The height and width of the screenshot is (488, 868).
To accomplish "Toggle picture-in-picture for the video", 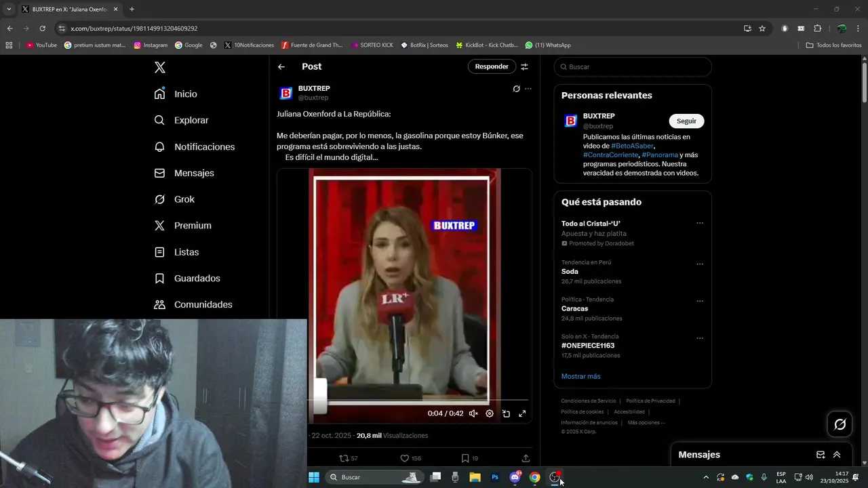I will pyautogui.click(x=506, y=413).
